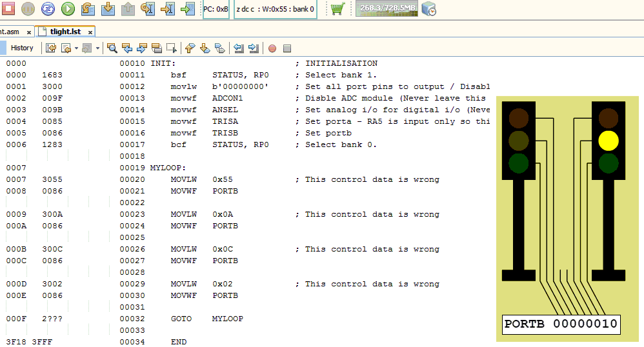
Task: Click the debugger Reset icon
Action: (48, 9)
